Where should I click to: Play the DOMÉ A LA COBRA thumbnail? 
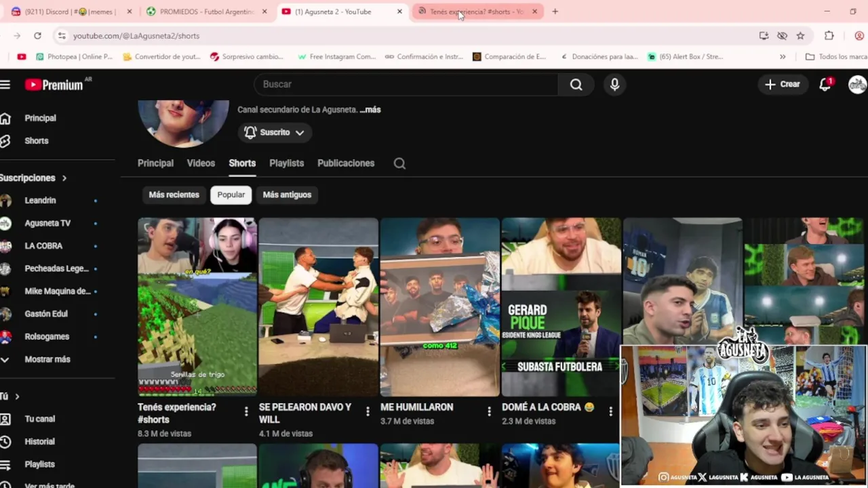pyautogui.click(x=561, y=306)
